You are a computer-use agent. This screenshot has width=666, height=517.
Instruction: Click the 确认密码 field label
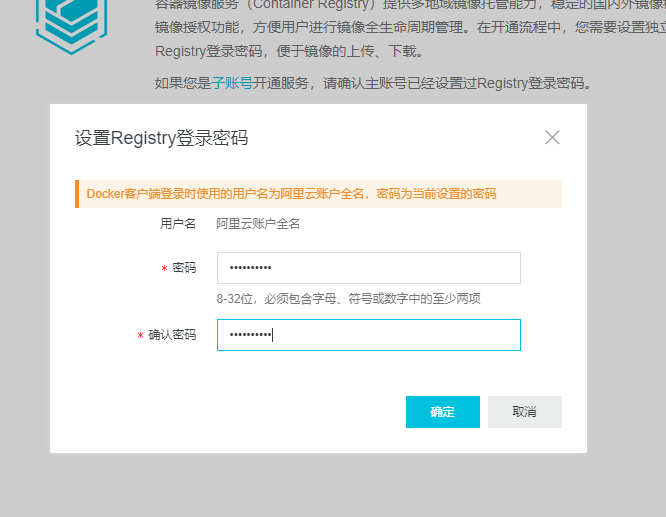pyautogui.click(x=172, y=335)
